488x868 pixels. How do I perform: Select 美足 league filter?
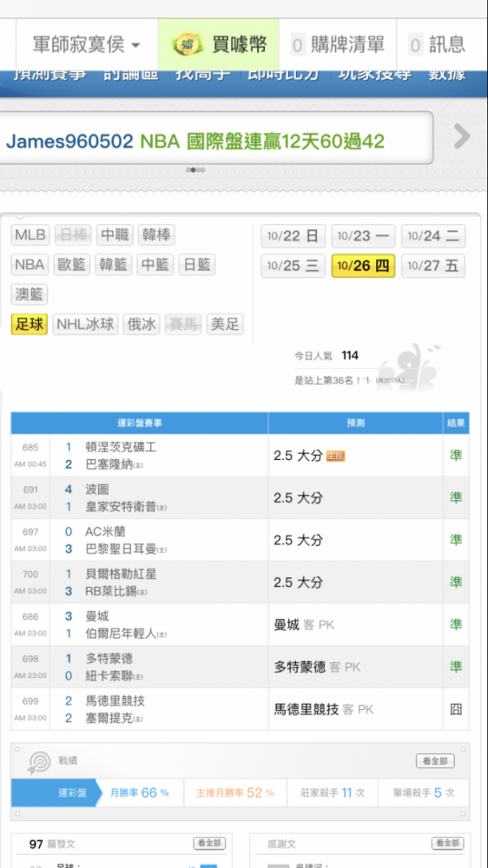225,325
